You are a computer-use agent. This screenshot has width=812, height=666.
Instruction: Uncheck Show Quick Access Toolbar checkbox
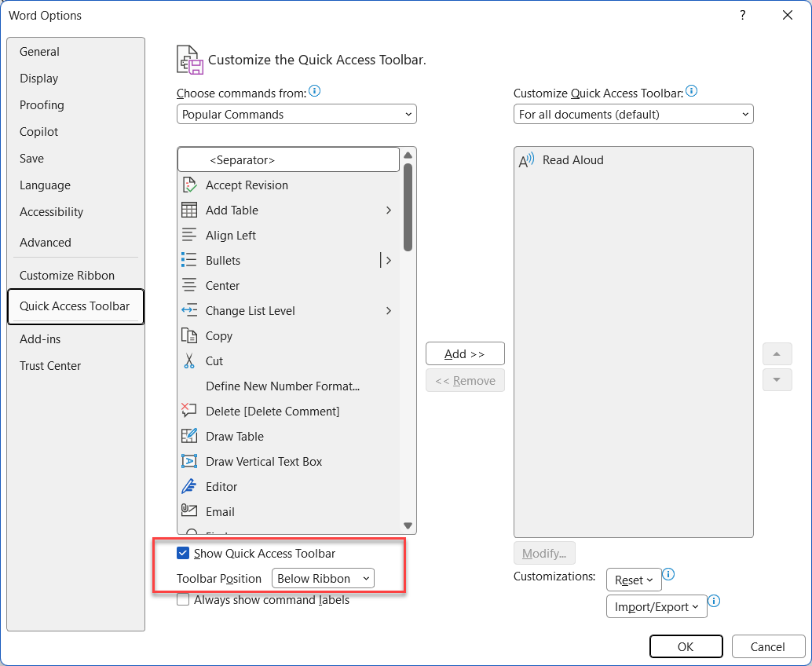[x=183, y=553]
